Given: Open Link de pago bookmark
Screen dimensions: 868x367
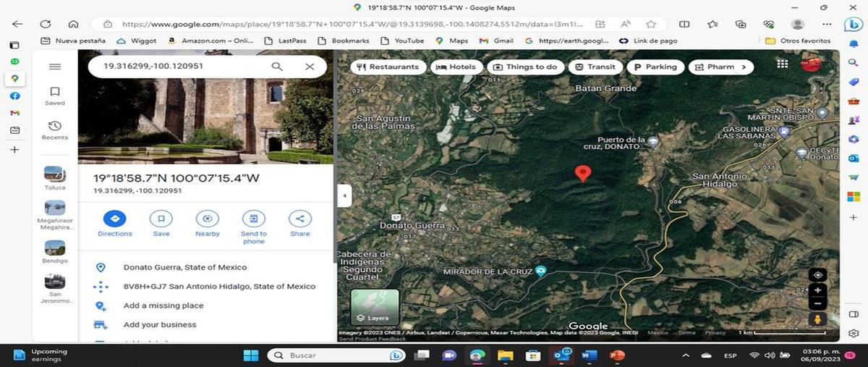Looking at the screenshot, I should click(647, 41).
